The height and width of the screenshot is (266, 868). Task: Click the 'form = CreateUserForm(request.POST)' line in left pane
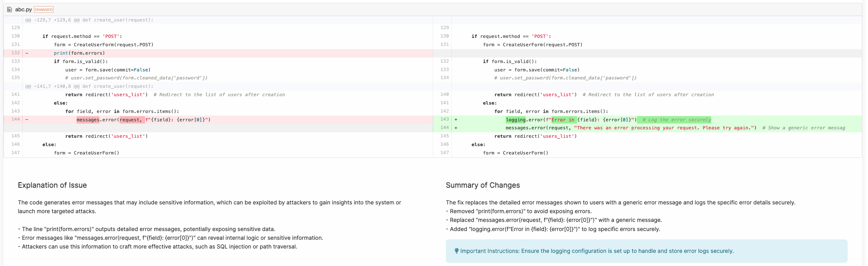(x=104, y=45)
